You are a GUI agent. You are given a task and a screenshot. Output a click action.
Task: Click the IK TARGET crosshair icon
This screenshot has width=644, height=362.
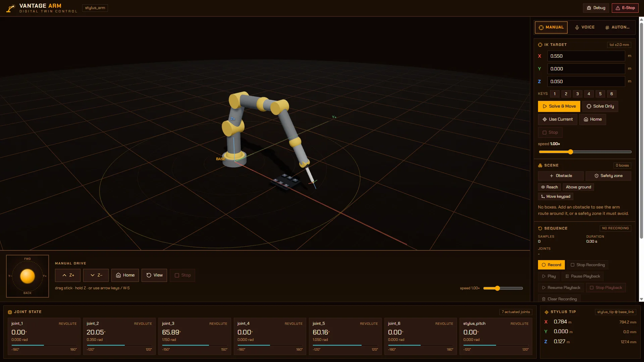click(540, 45)
